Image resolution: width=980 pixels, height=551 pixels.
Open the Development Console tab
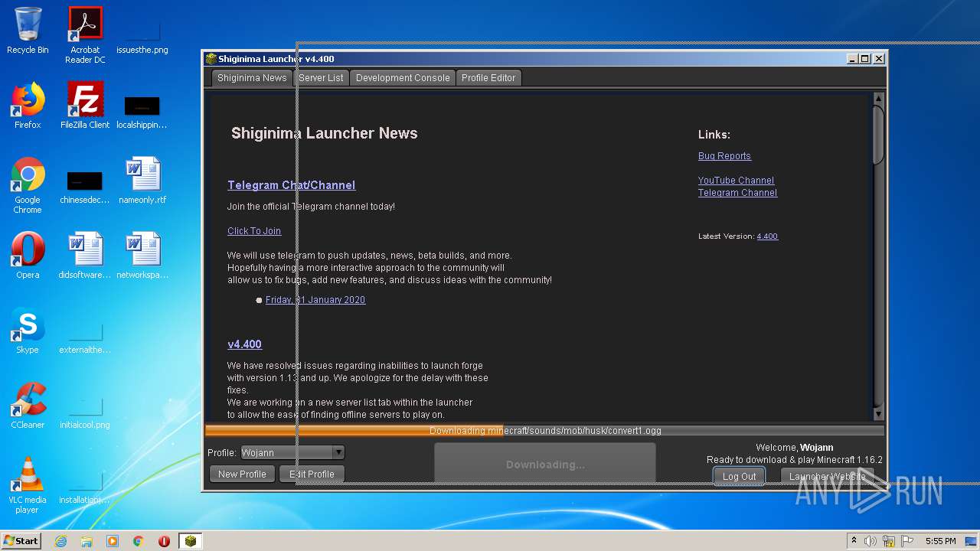403,77
